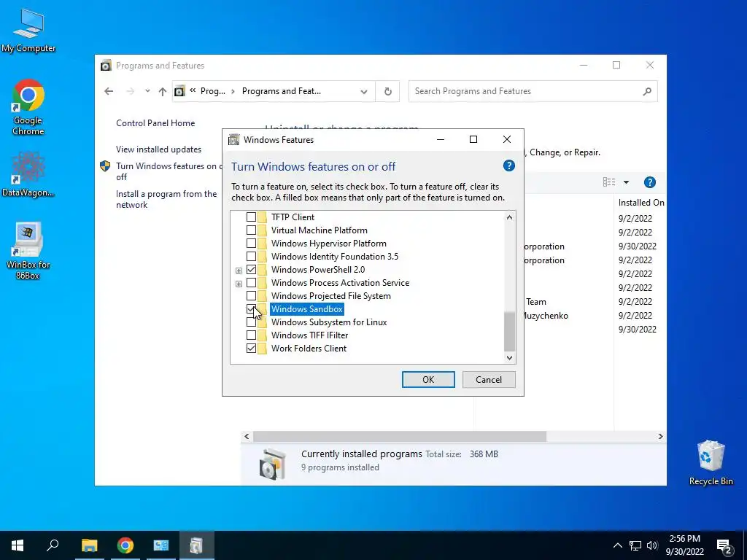Open volume control tray icon

[x=652, y=545]
